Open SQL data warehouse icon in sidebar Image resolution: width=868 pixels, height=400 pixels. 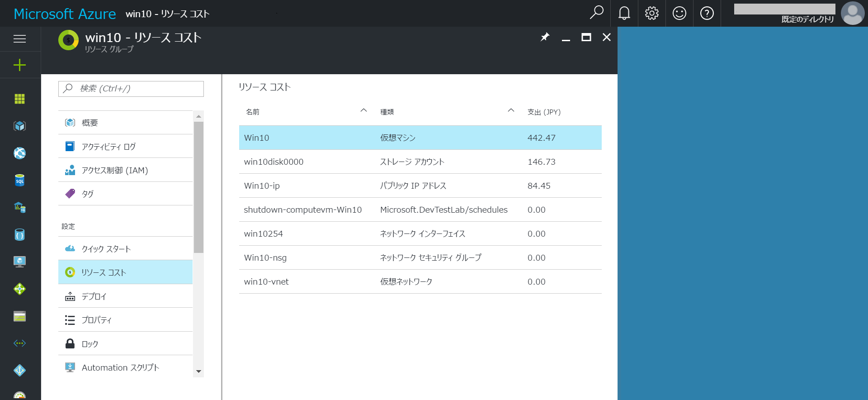click(x=19, y=207)
